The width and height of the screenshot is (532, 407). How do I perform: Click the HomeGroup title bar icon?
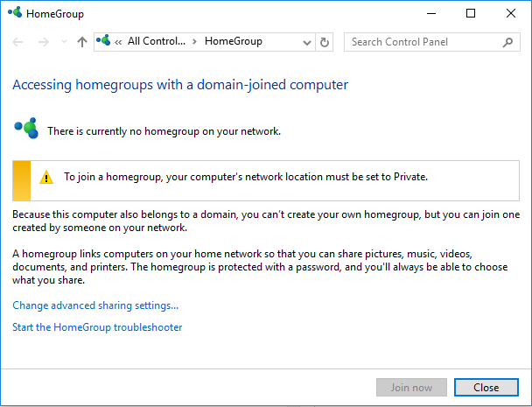[15, 12]
